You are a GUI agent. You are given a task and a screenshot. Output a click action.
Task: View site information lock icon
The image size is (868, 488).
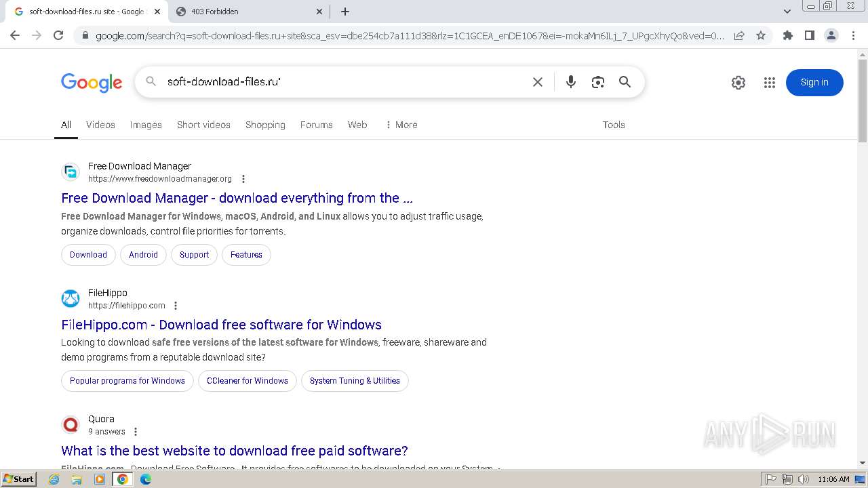pyautogui.click(x=85, y=35)
